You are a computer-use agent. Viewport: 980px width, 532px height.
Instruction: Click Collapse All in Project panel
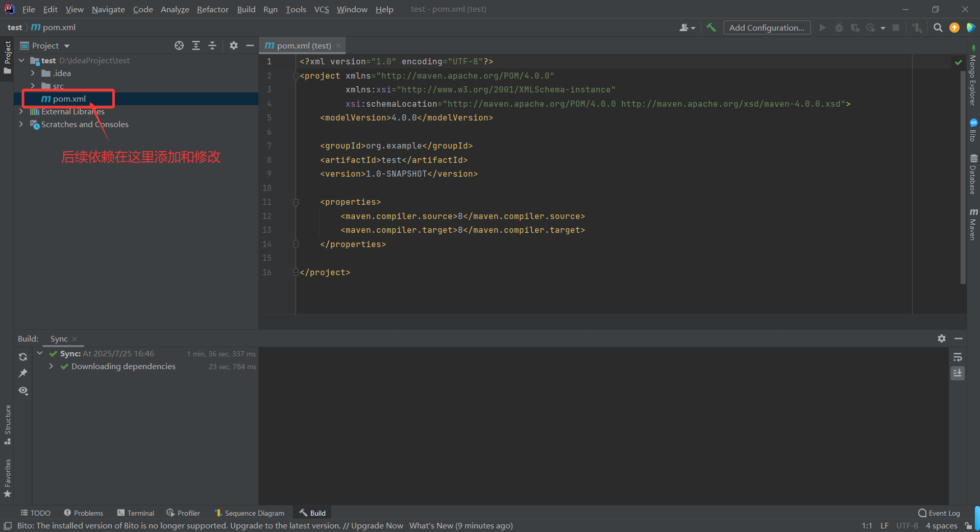tap(212, 45)
